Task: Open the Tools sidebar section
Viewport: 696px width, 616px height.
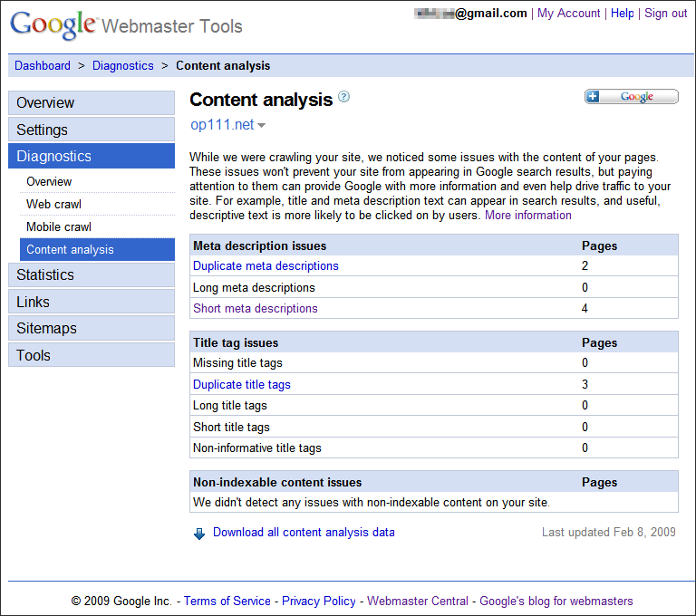Action: 92,355
